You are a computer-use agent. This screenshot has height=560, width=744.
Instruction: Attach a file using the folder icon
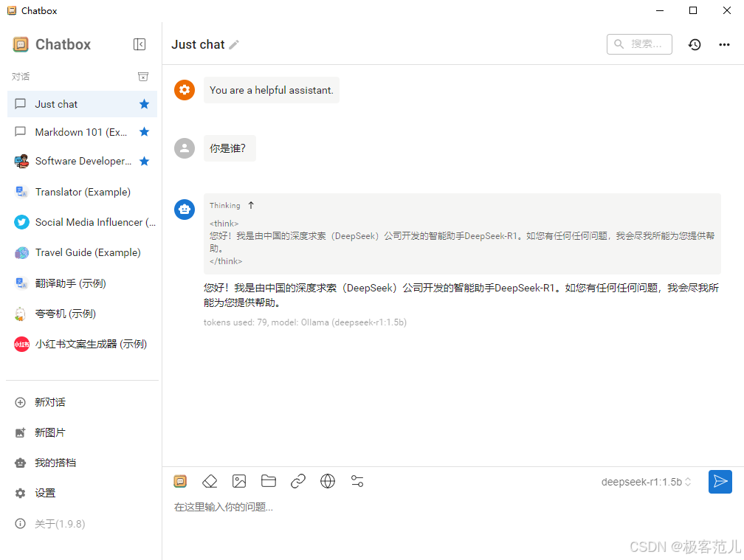269,481
